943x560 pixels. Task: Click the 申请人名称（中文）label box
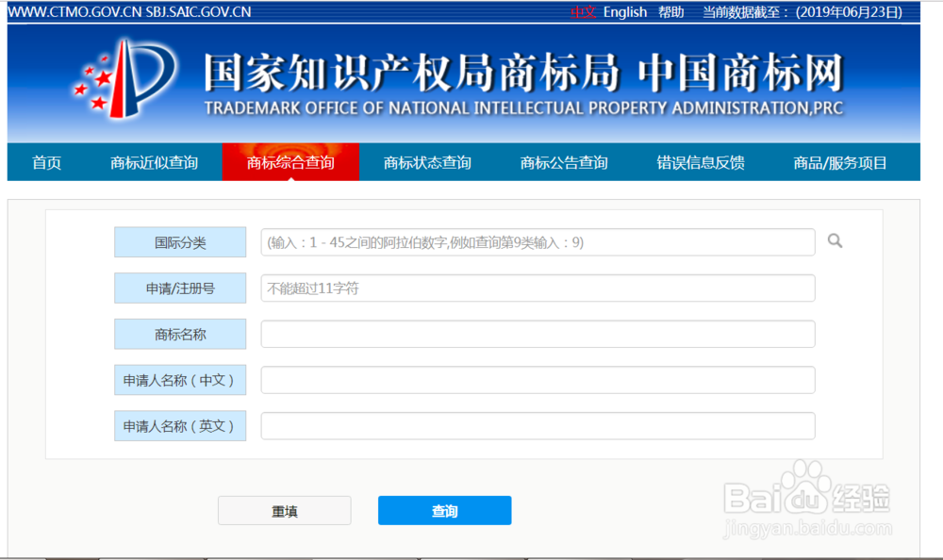(179, 380)
